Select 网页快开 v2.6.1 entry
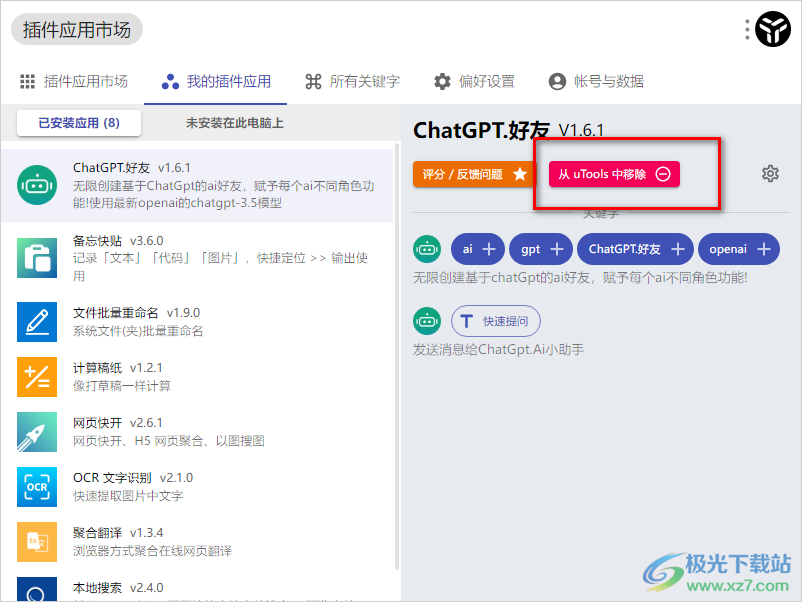Image resolution: width=802 pixels, height=602 pixels. coord(197,432)
